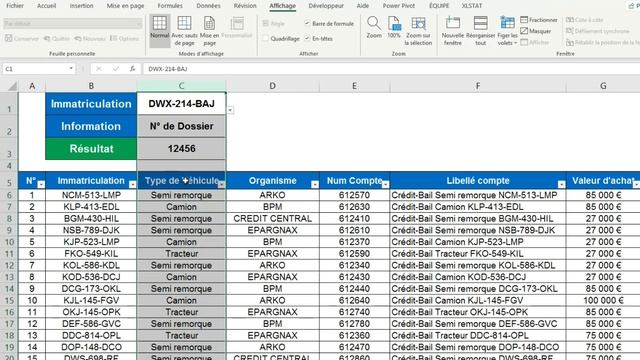Click in the formula bar
Viewport: 640px width, 360px height.
tap(391, 69)
